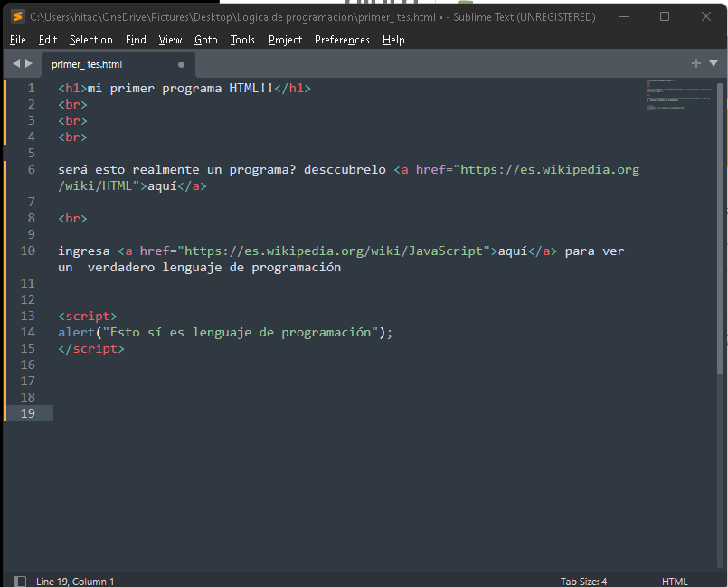
Task: Go to previous tab with left arrow
Action: tap(16, 63)
